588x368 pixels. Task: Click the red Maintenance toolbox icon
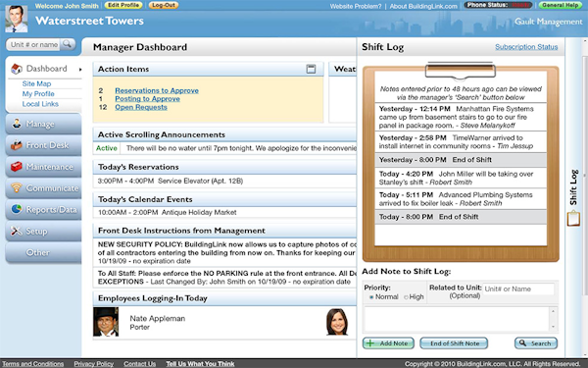16,167
